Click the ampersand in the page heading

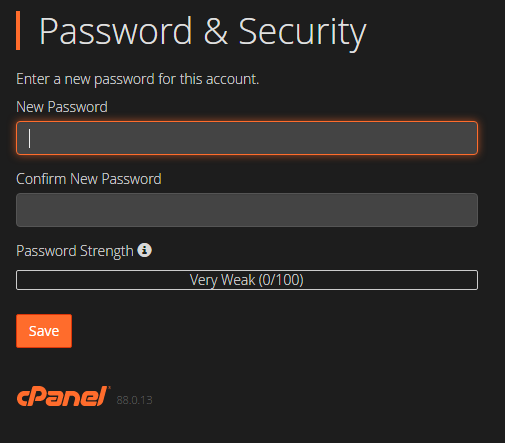point(216,31)
